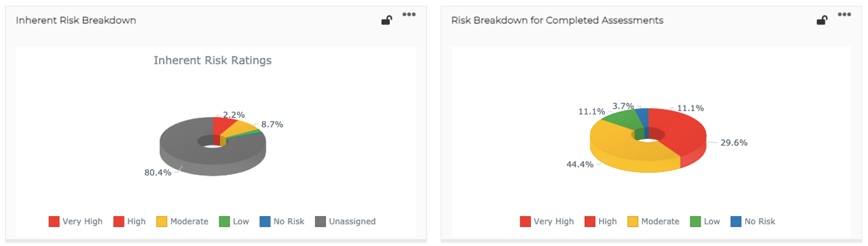Toggle Low legend entry in right chart
Screen dimensions: 868x246
point(705,221)
